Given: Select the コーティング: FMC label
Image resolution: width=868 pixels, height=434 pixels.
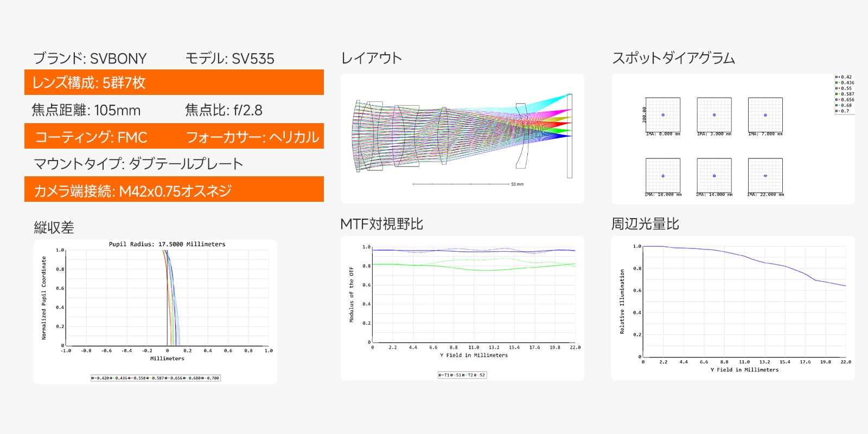Looking at the screenshot, I should click(91, 137).
